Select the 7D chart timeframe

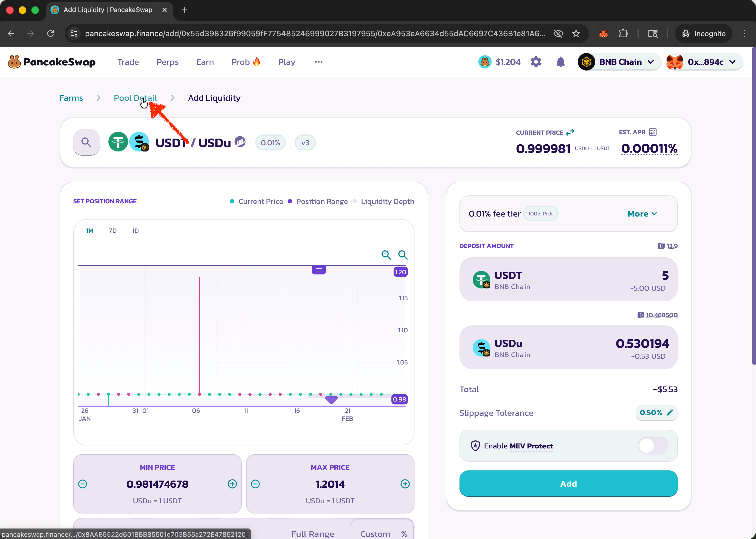[113, 231]
